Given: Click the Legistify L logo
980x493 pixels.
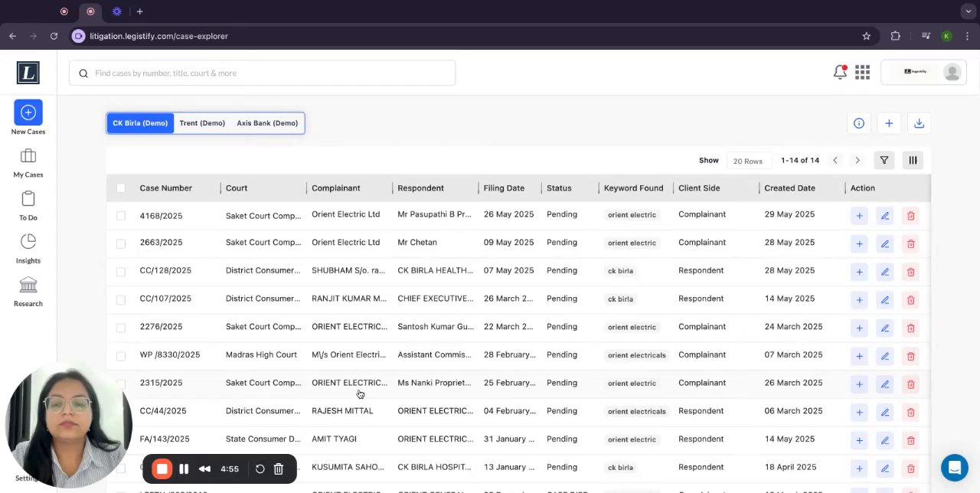Looking at the screenshot, I should (x=28, y=73).
